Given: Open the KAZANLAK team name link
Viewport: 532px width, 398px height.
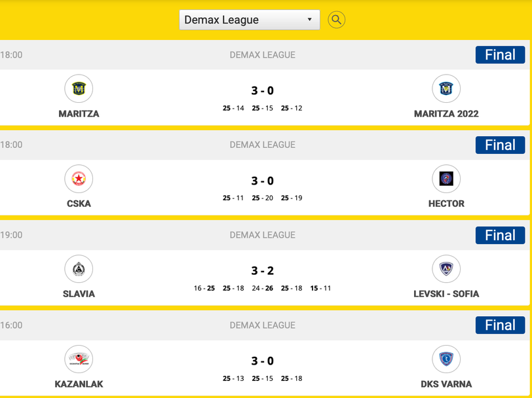Looking at the screenshot, I should (79, 384).
